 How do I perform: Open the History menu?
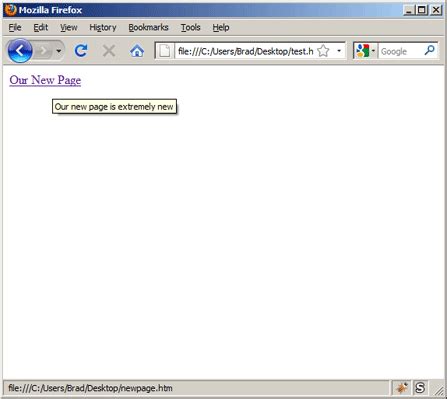click(x=103, y=27)
